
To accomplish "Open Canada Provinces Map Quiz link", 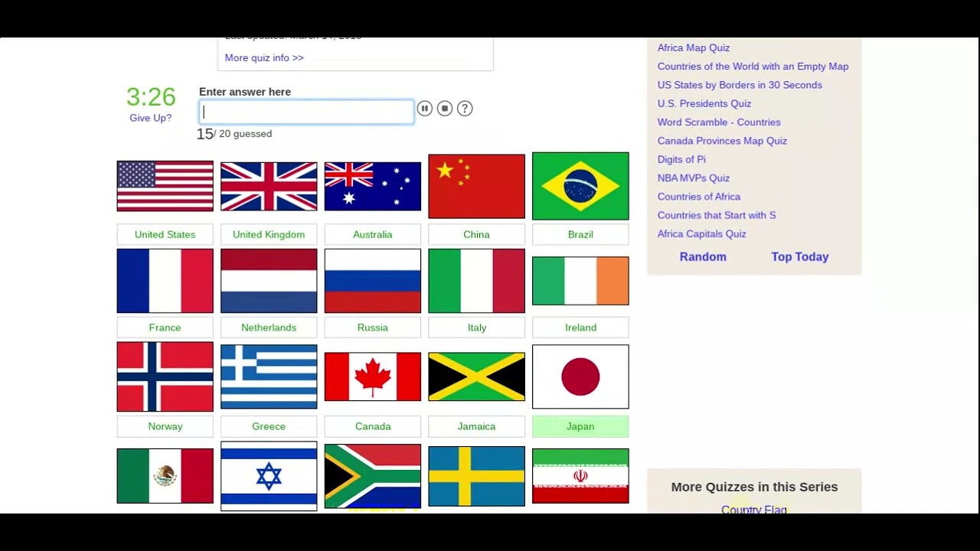I will [722, 141].
